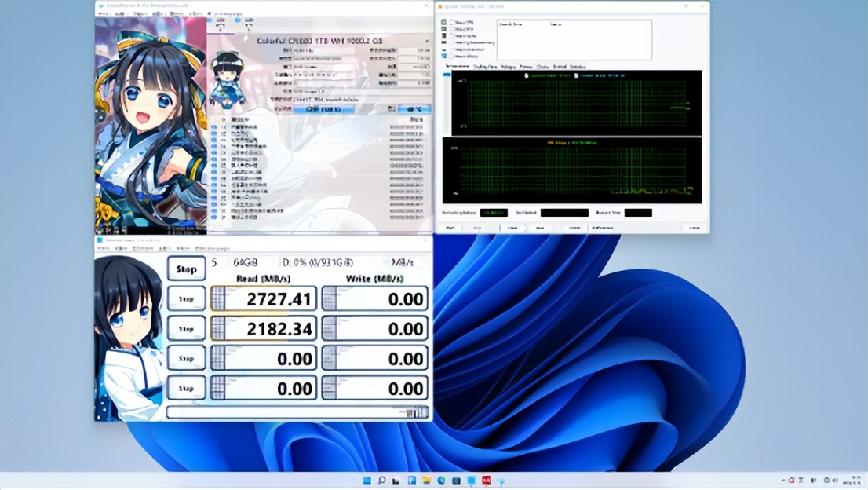Viewport: 868px width, 490px height.
Task: Select the CPU sensor icon in the monitoring panel
Action: pyautogui.click(x=443, y=23)
